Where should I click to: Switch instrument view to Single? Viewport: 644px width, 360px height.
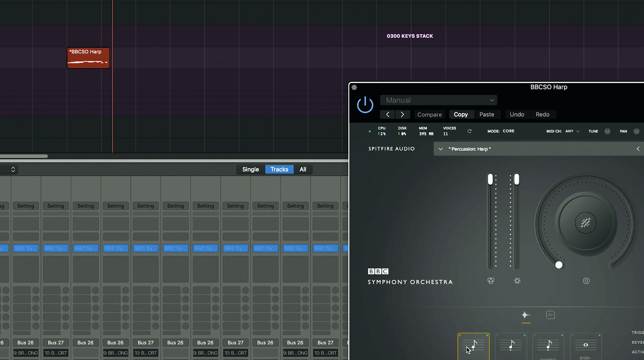coord(250,169)
